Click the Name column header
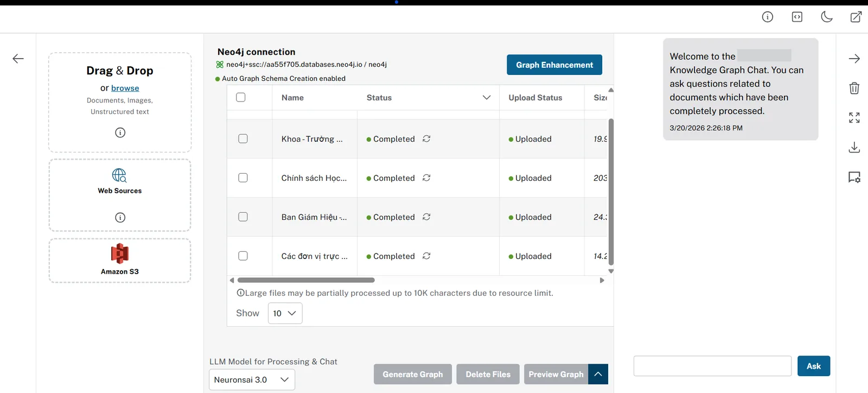868x393 pixels. (x=292, y=98)
